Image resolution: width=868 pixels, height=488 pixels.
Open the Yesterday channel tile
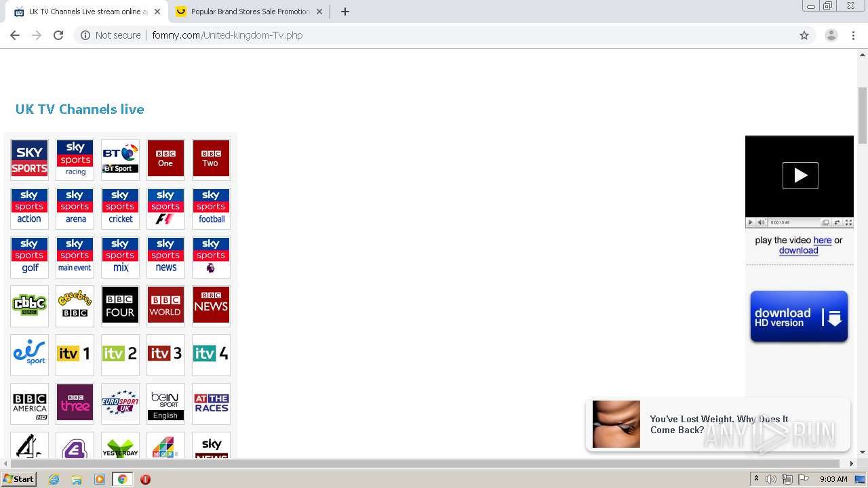(x=120, y=445)
